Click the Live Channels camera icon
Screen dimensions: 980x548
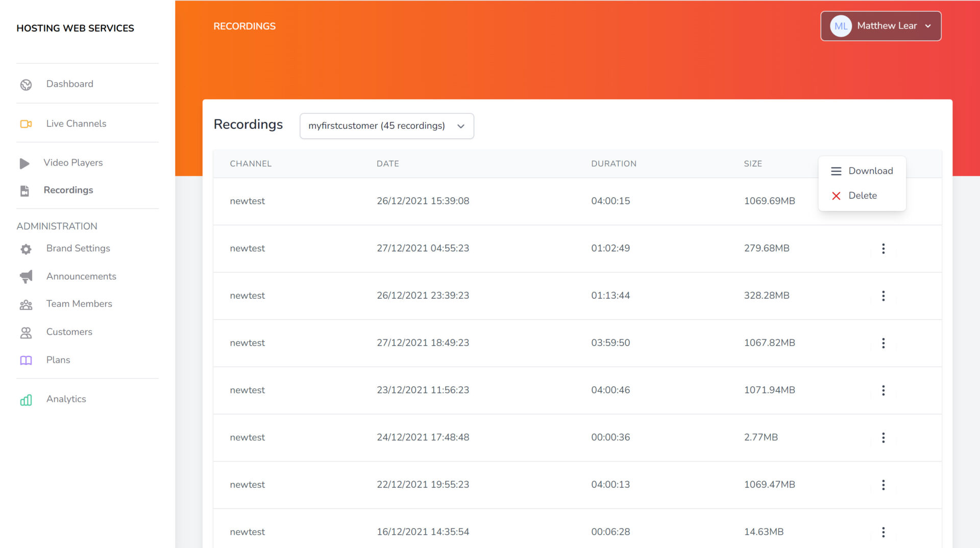click(26, 124)
